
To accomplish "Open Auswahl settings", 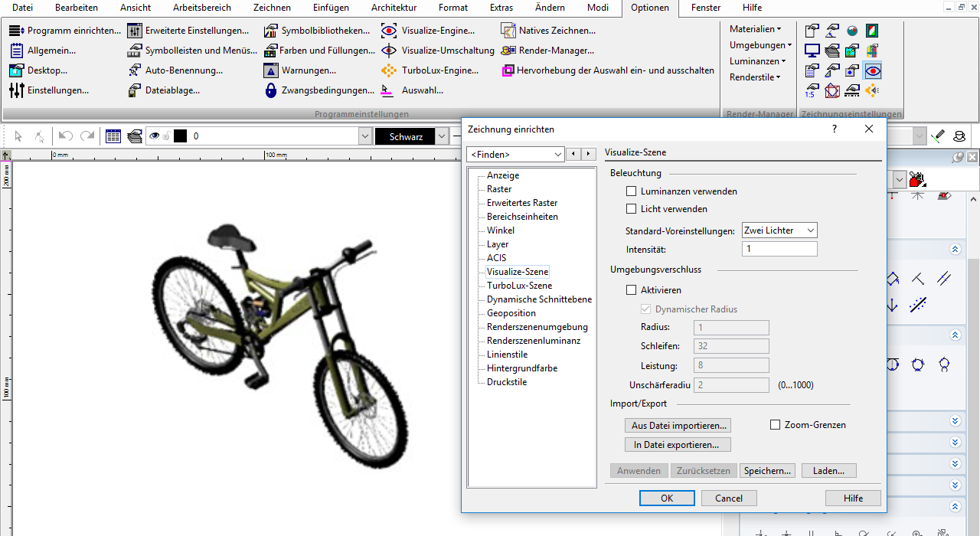I will tap(413, 90).
